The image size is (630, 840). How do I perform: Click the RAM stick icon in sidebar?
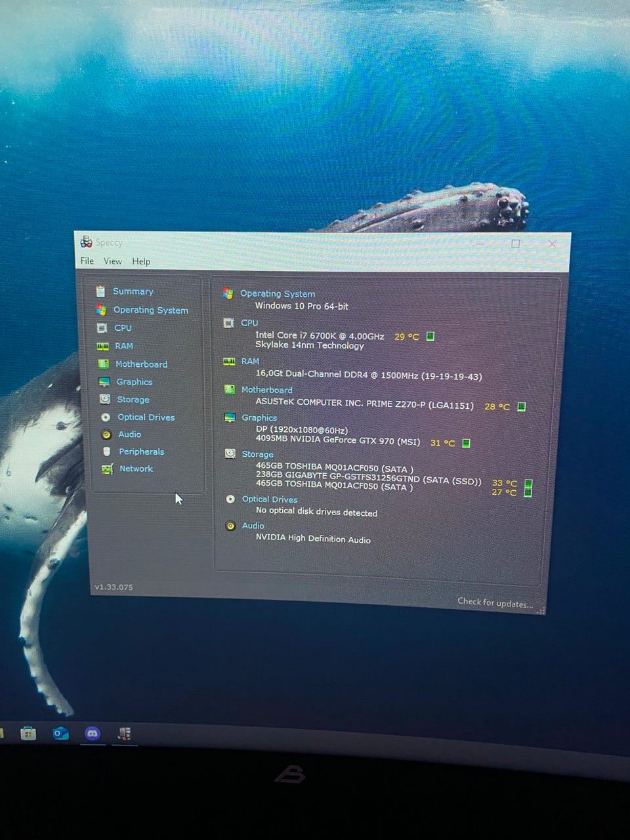point(103,346)
